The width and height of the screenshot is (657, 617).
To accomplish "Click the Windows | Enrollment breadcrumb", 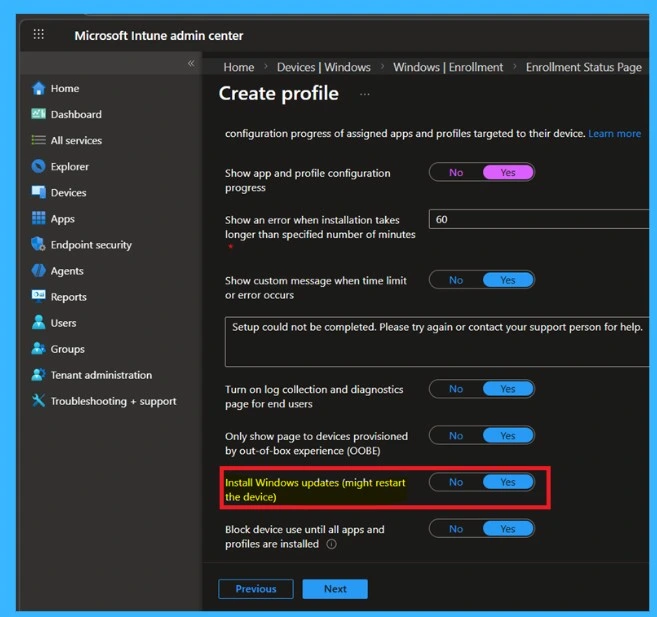I will click(448, 67).
